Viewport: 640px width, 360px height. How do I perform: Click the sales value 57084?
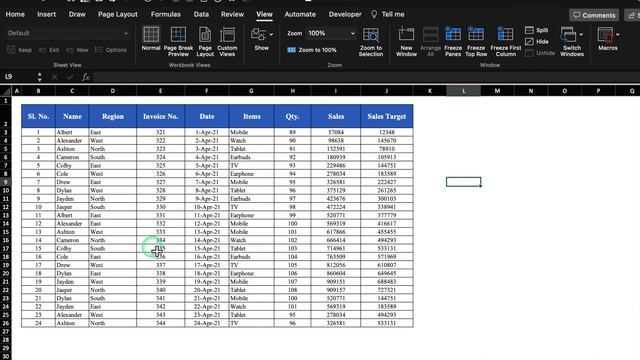pyautogui.click(x=336, y=132)
